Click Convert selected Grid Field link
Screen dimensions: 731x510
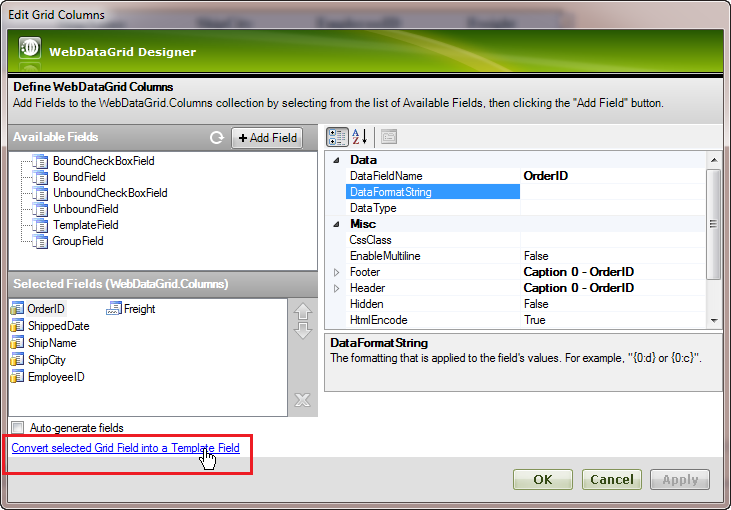tap(125, 448)
